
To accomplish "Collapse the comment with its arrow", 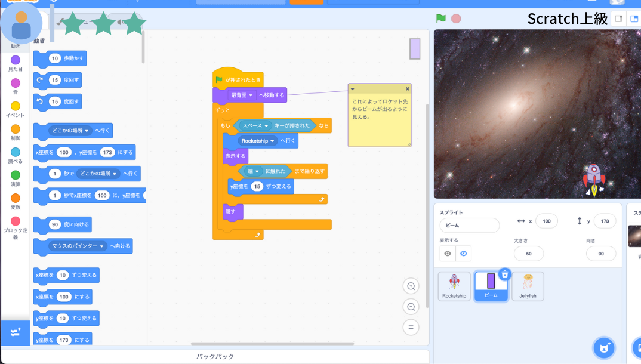I will [x=352, y=89].
